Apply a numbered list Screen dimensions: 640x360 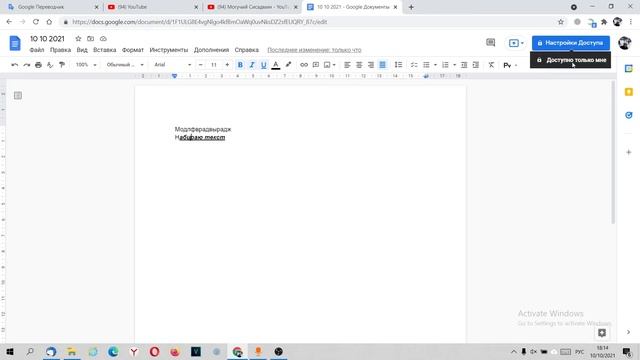(x=445, y=65)
